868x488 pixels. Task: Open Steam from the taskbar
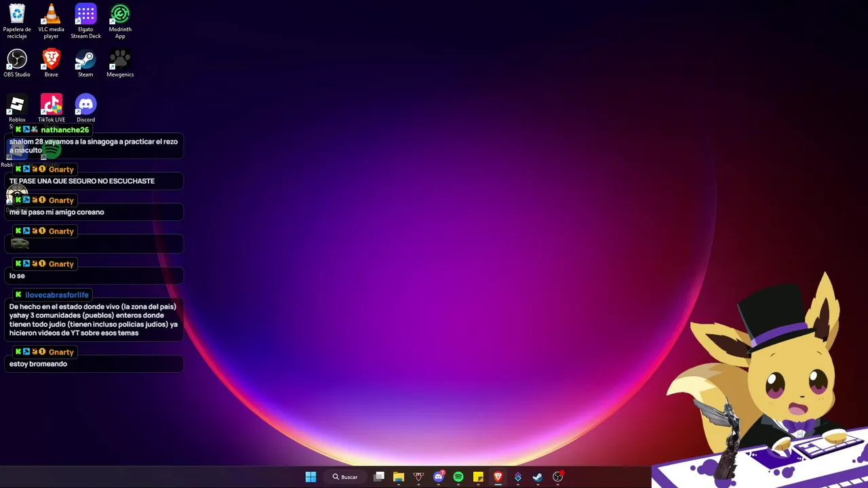(x=538, y=476)
